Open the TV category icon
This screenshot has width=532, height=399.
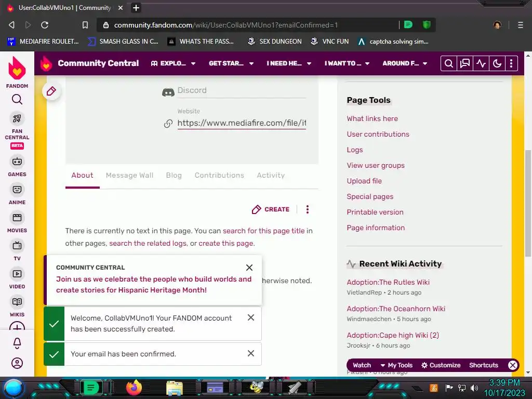point(17,246)
